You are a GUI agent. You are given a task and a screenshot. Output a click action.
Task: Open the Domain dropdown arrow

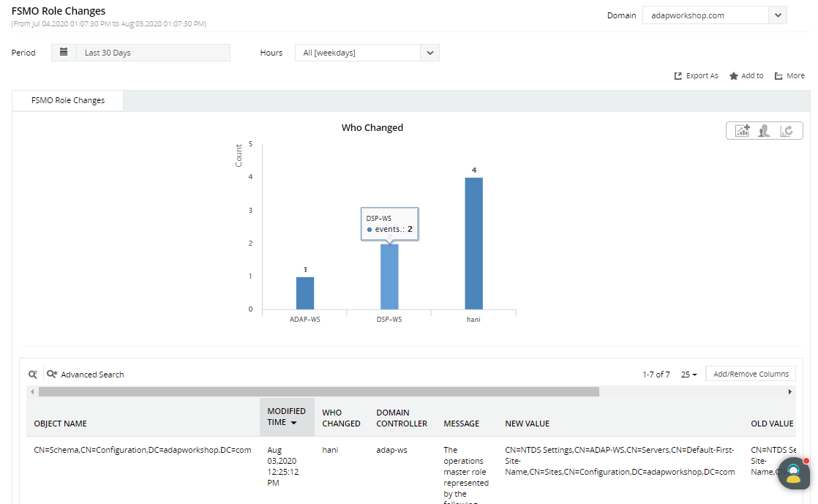coord(778,15)
